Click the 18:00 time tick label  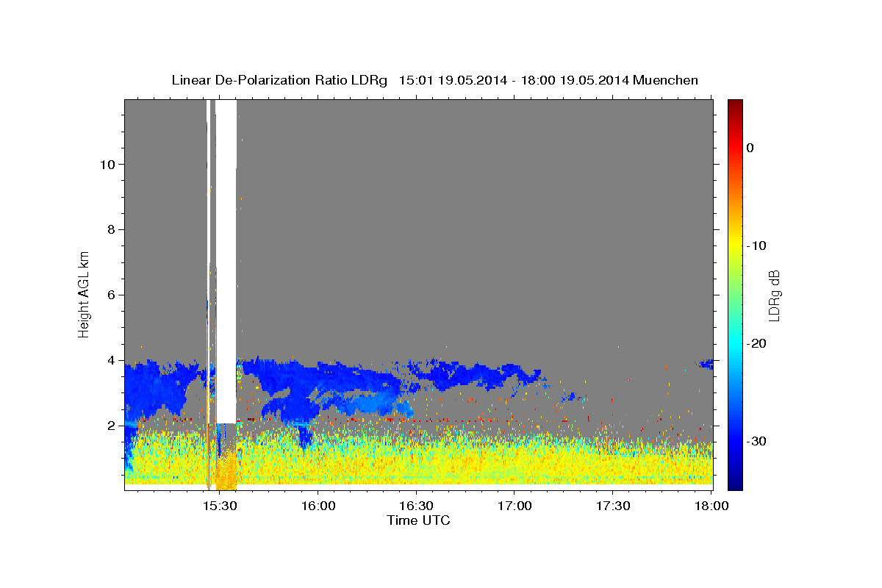[x=711, y=506]
